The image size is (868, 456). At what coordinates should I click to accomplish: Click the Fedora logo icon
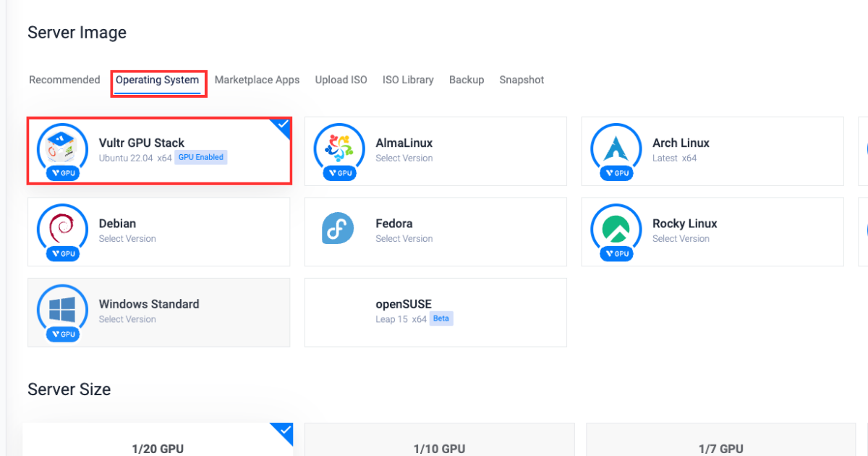[339, 229]
